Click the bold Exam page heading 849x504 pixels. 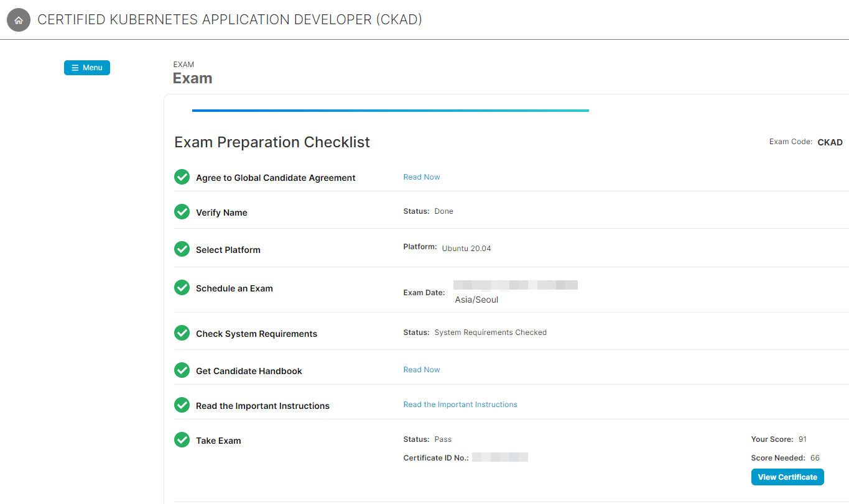point(193,78)
